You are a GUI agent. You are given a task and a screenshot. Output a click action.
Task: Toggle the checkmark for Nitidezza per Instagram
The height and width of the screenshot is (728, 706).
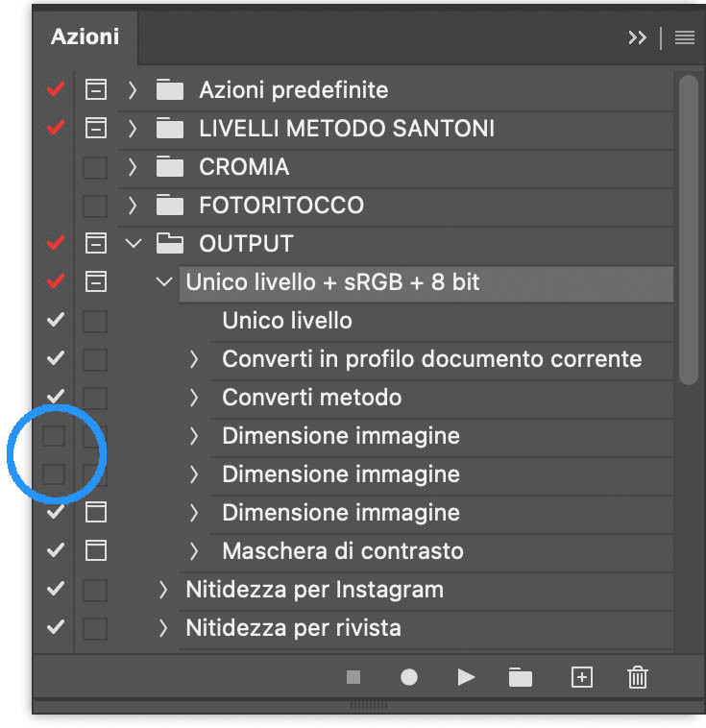pos(56,590)
